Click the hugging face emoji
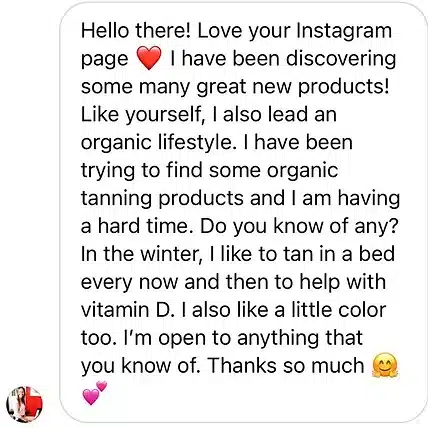This screenshot has height=428, width=428. (x=385, y=365)
